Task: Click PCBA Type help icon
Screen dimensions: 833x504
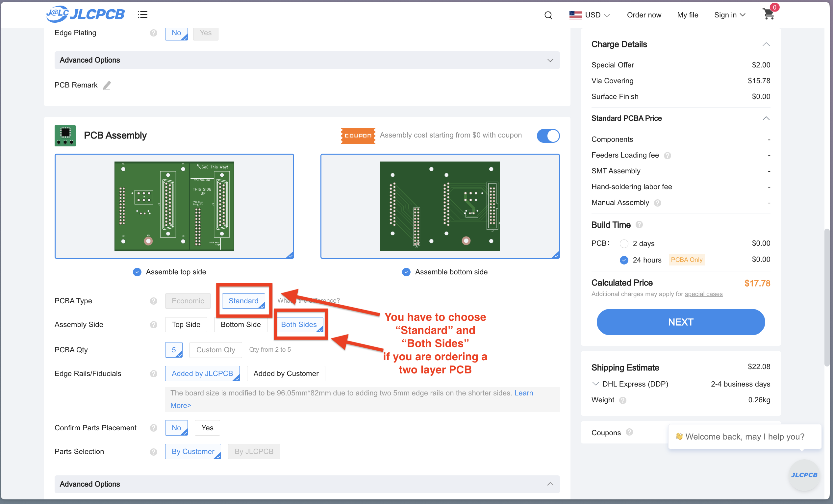Action: [154, 301]
